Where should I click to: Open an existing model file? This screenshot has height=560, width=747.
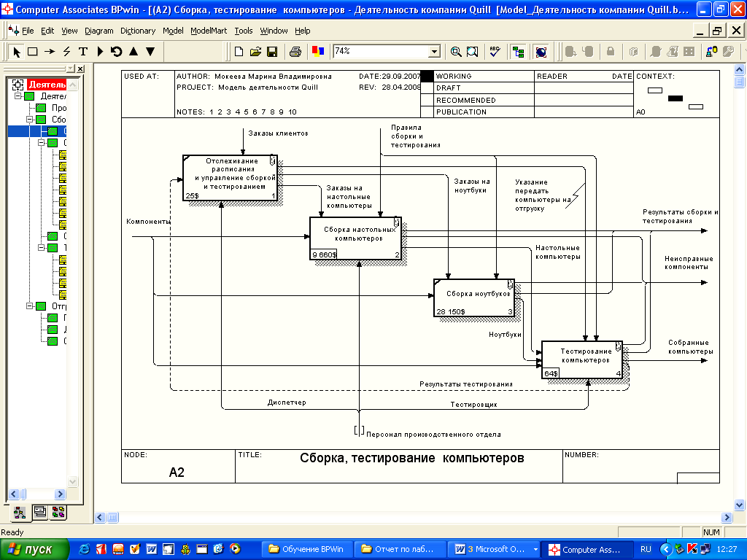click(256, 52)
